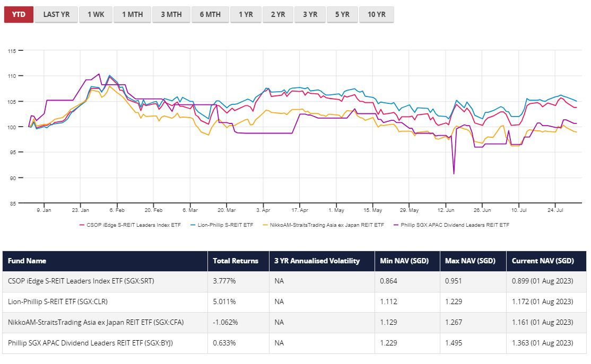Click the purple line's sharp June dip
Image resolution: width=591 pixels, height=364 pixels.
[454, 173]
